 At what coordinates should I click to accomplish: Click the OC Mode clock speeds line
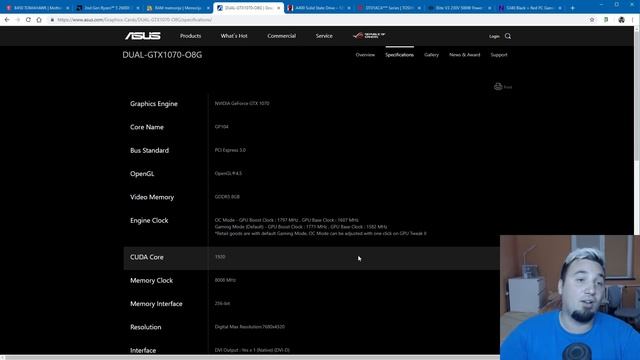coord(287,220)
